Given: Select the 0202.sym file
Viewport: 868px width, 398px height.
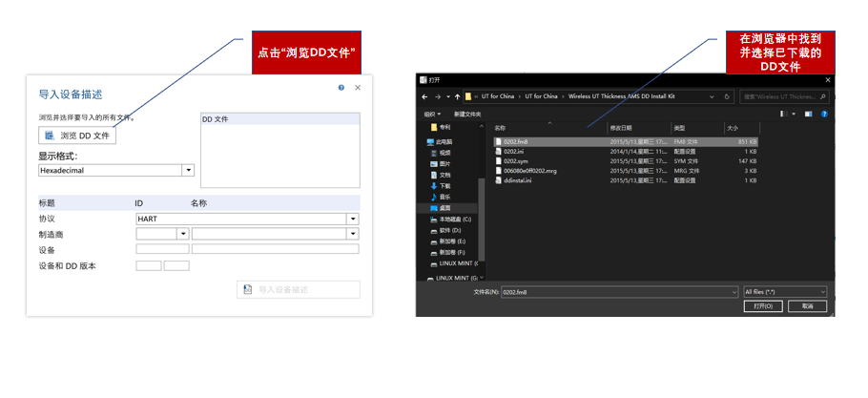Looking at the screenshot, I should pyautogui.click(x=515, y=160).
